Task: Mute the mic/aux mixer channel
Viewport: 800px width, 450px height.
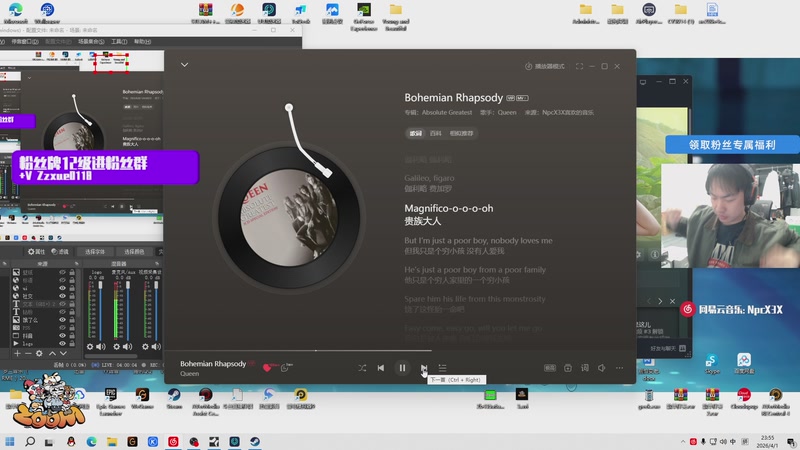Action: [x=128, y=346]
